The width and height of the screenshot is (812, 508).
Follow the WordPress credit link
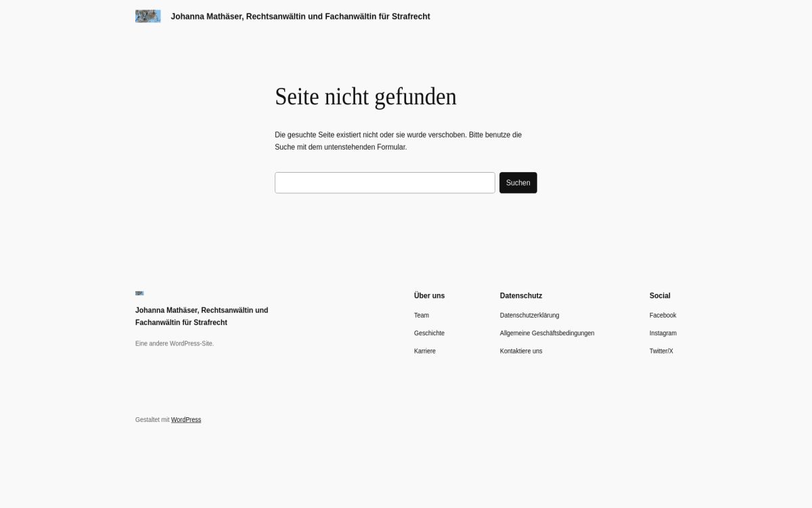[x=186, y=420]
